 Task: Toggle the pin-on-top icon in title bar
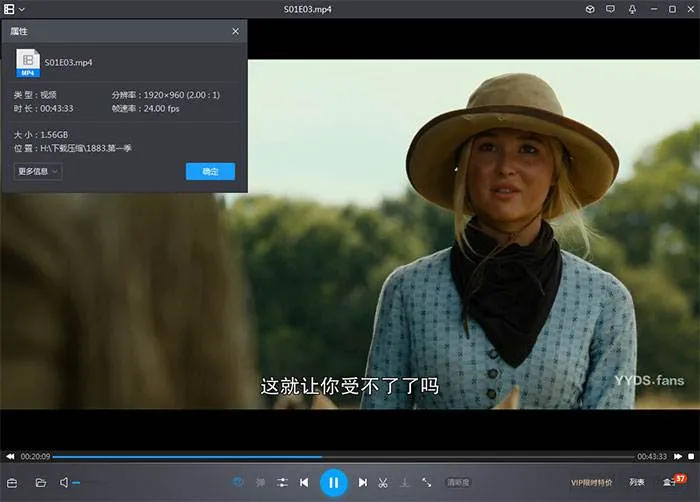point(632,9)
